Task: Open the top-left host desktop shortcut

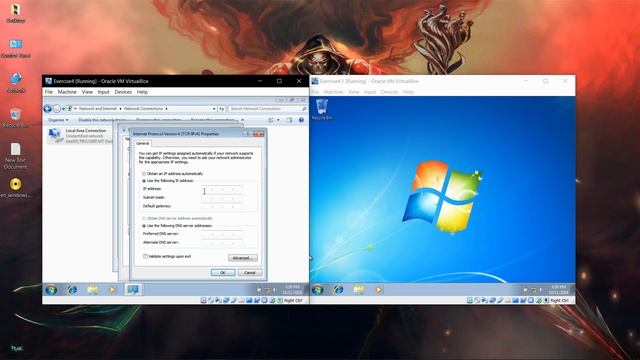Action: pos(16,13)
